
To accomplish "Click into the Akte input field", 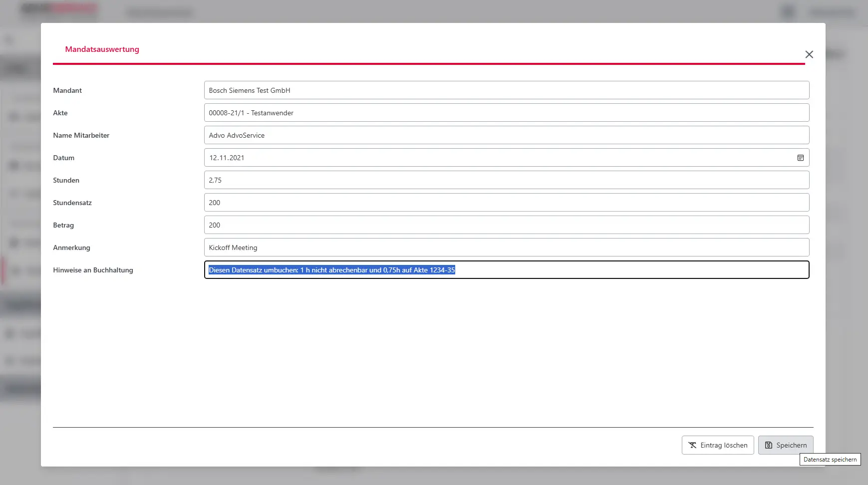I will point(506,113).
